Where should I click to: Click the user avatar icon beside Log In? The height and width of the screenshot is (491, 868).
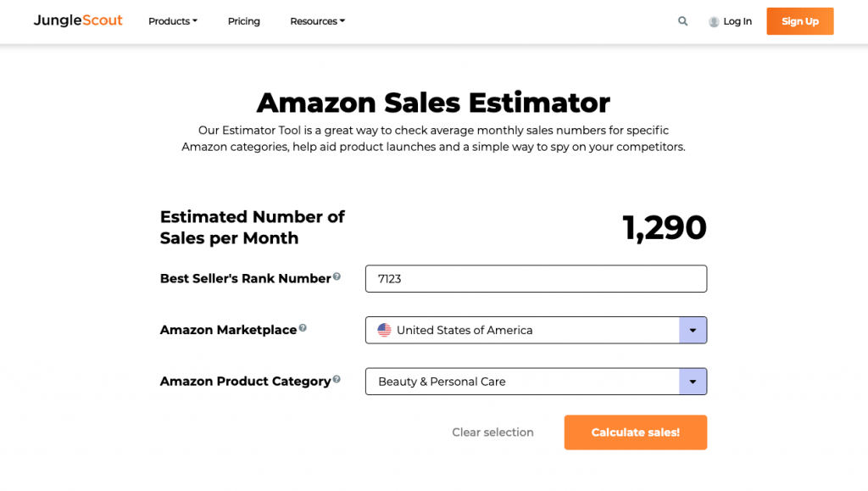(x=714, y=21)
